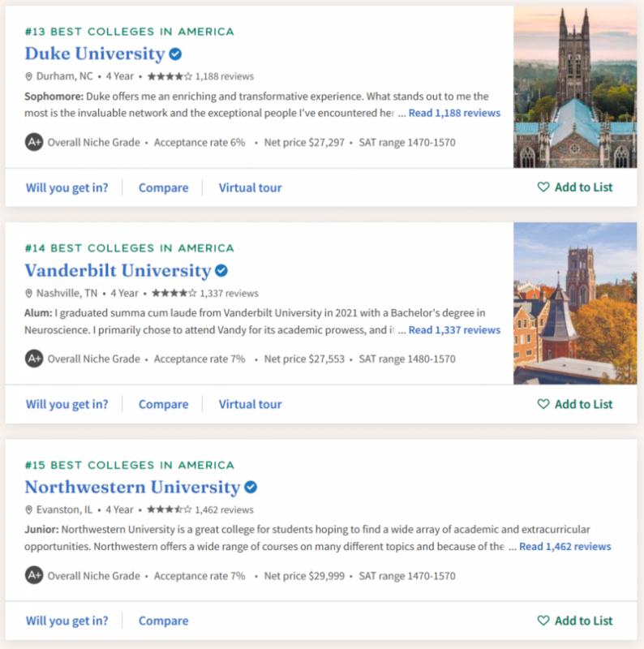Click Add to List text for Northwestern
This screenshot has width=644, height=649.
coord(583,621)
